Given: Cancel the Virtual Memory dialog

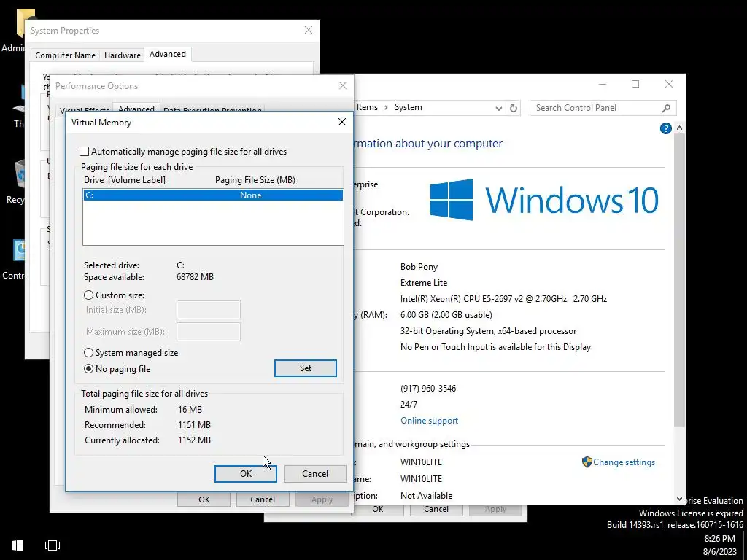Looking at the screenshot, I should click(315, 474).
